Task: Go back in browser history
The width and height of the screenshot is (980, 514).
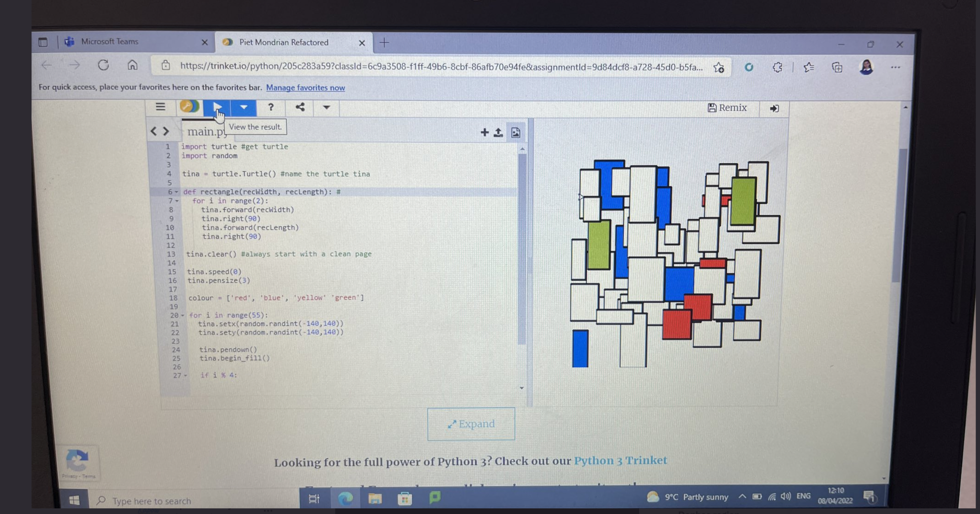Action: 46,65
